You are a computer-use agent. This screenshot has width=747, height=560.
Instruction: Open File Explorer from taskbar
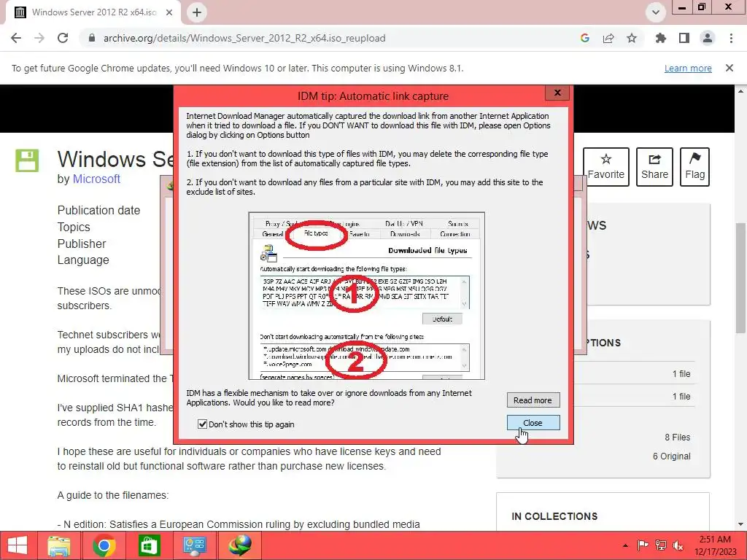(59, 546)
